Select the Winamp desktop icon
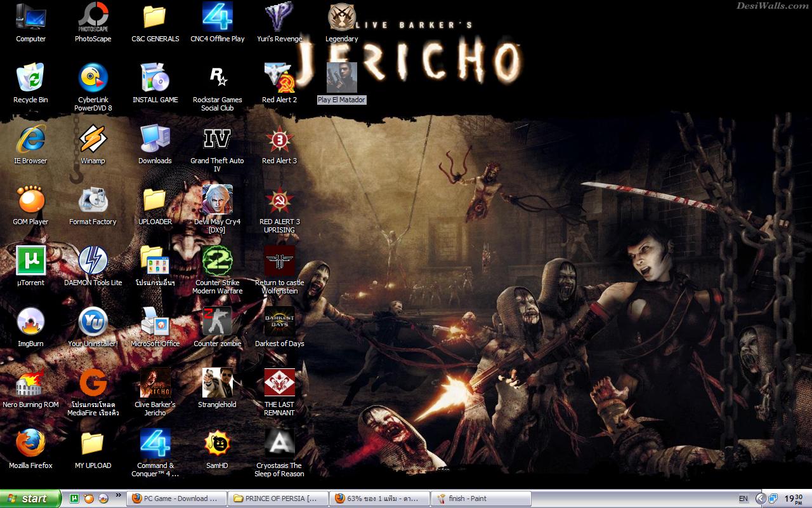 pos(93,139)
